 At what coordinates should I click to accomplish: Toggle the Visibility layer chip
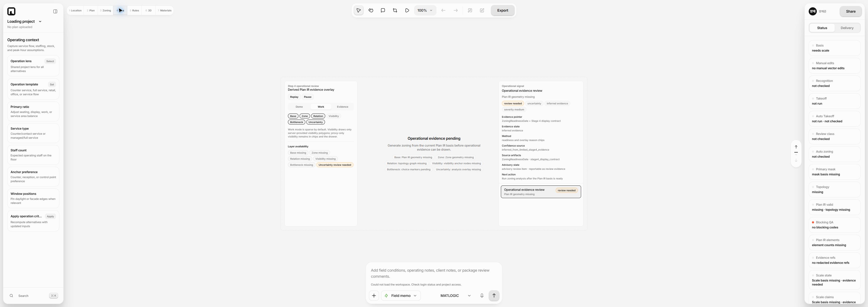[334, 116]
